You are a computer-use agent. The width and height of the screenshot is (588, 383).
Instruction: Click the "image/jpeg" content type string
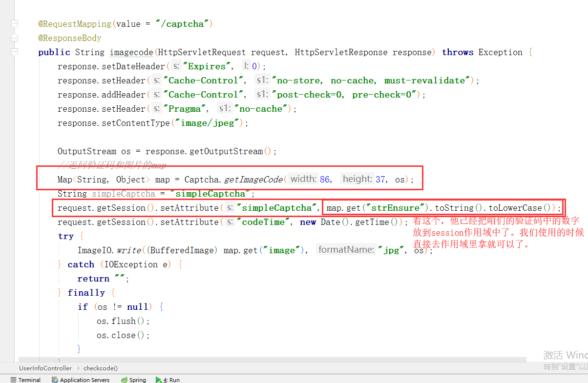pyautogui.click(x=206, y=123)
